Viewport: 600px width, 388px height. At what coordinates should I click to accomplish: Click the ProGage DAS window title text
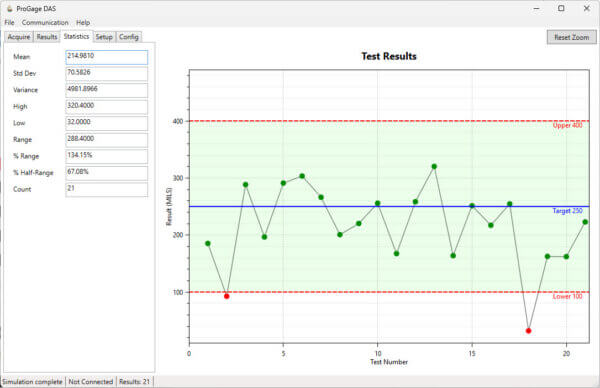(x=36, y=8)
